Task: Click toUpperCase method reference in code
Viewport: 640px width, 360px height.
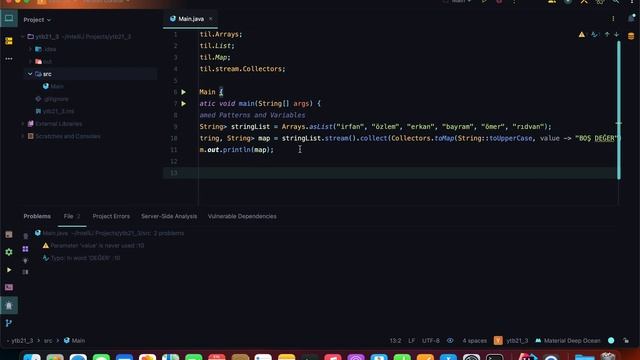Action: click(x=511, y=138)
